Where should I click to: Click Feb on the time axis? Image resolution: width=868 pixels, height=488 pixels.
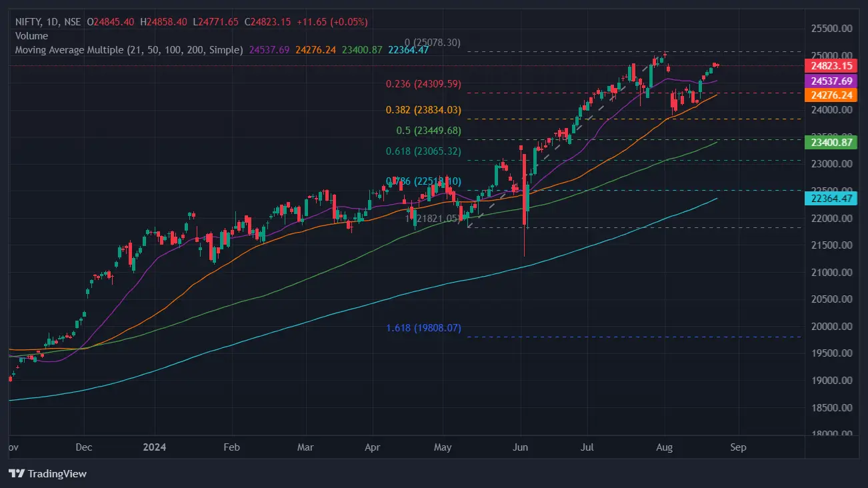pyautogui.click(x=231, y=448)
